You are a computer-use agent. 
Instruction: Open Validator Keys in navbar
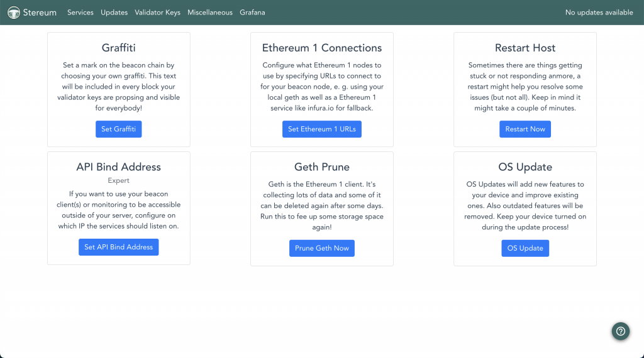[x=157, y=13]
